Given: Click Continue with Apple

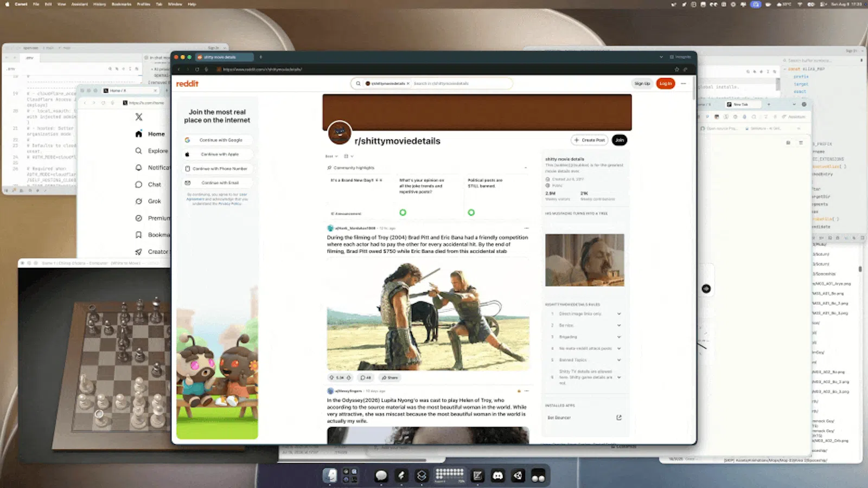Looking at the screenshot, I should point(217,154).
